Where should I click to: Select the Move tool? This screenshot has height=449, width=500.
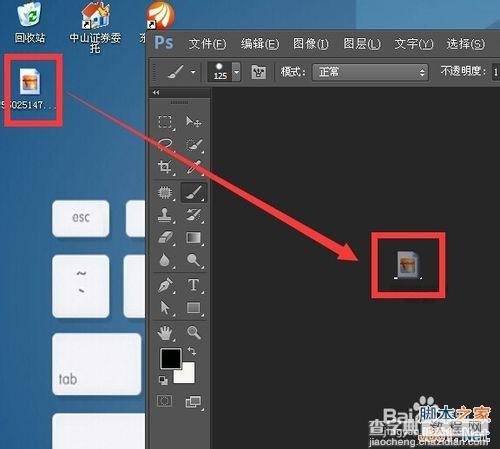pos(193,122)
